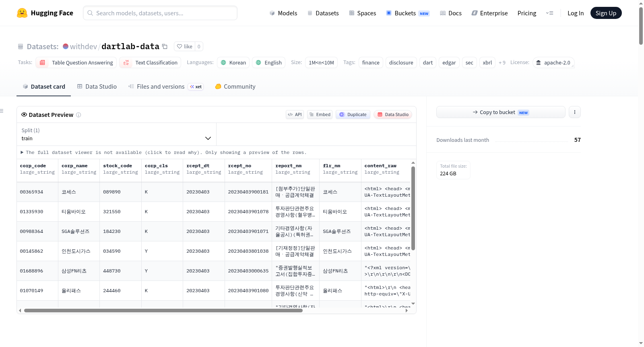Open the Files and versions tab
The image size is (644, 347).
[x=166, y=87]
